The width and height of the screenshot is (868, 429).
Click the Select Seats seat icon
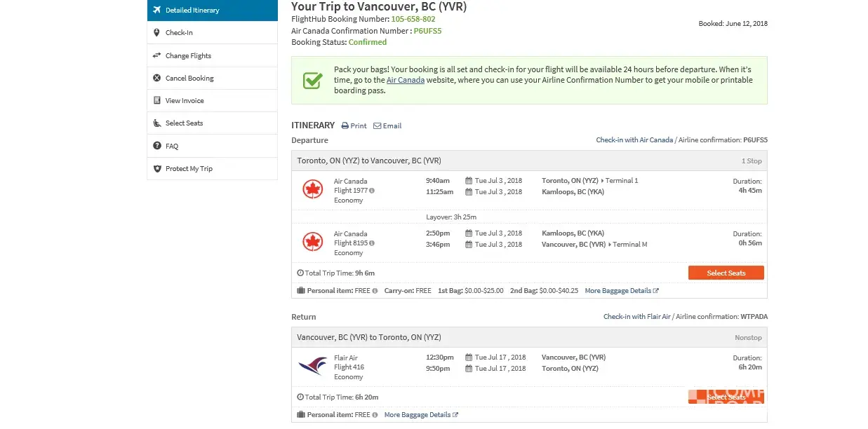click(157, 123)
